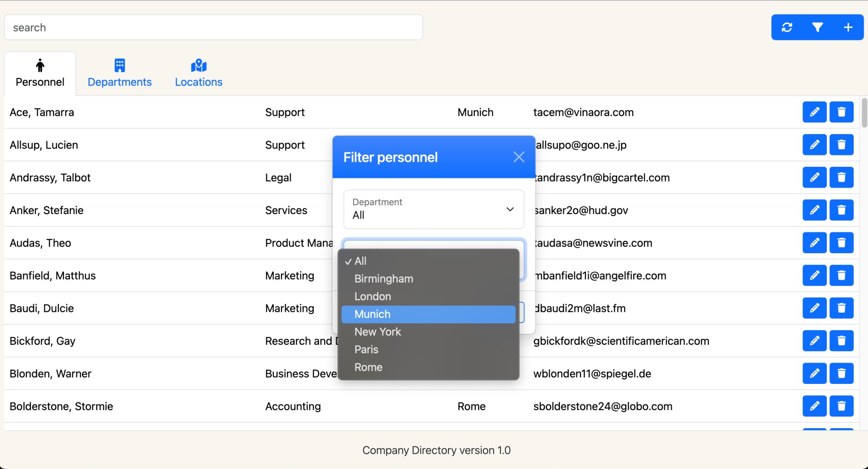Click the filter funnel icon
This screenshot has width=868, height=469.
817,27
